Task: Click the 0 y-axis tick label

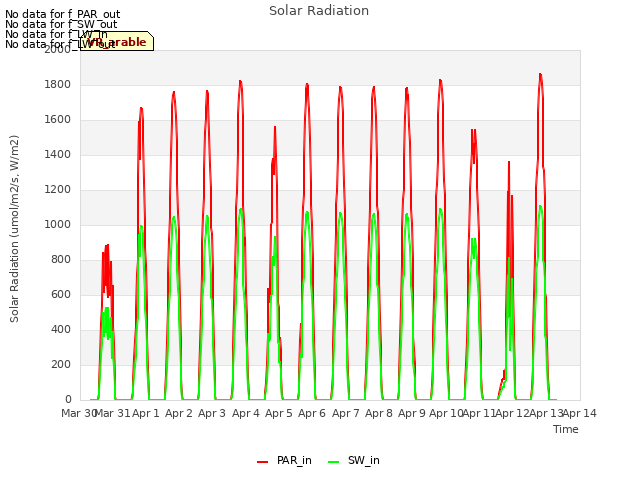Action: point(68,400)
